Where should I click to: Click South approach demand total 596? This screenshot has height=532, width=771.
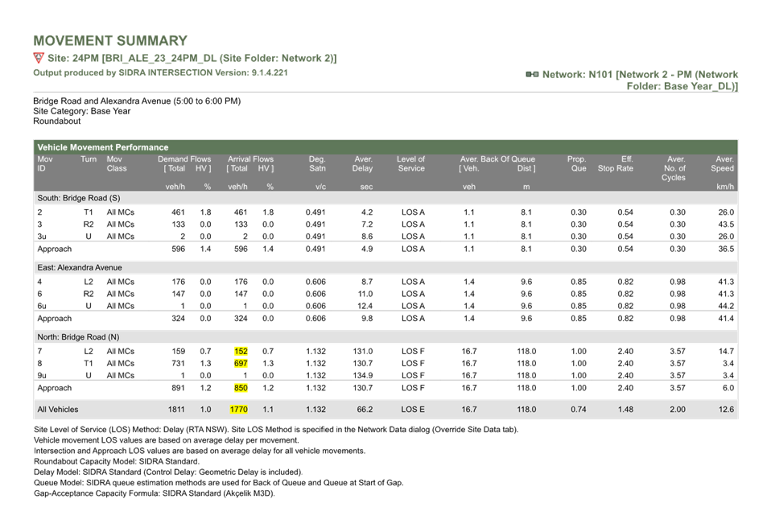[178, 250]
